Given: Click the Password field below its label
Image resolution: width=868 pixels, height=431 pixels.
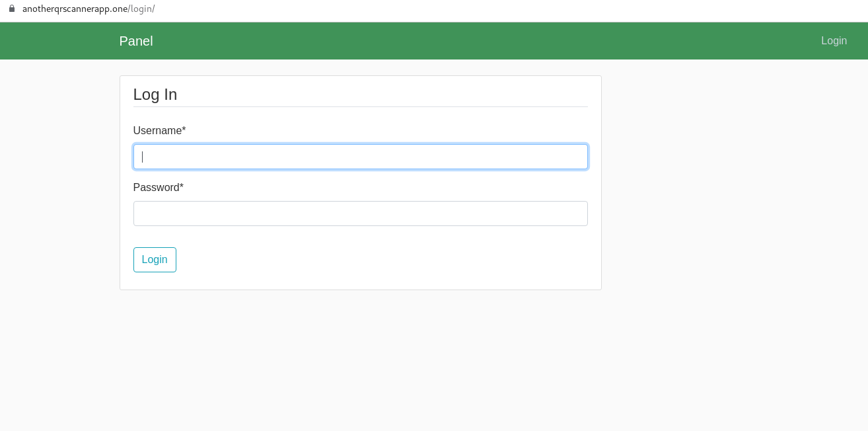Looking at the screenshot, I should (x=361, y=214).
